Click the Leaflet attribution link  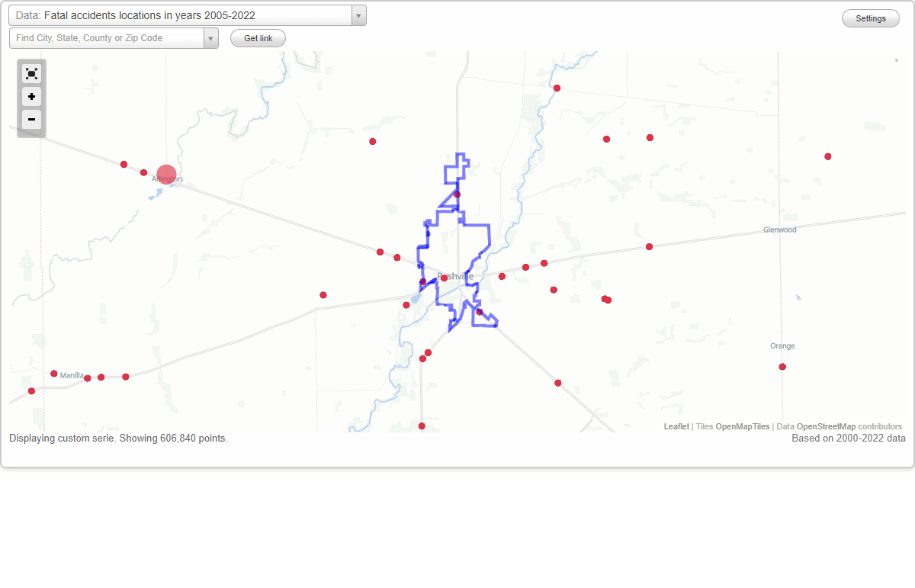click(x=676, y=426)
